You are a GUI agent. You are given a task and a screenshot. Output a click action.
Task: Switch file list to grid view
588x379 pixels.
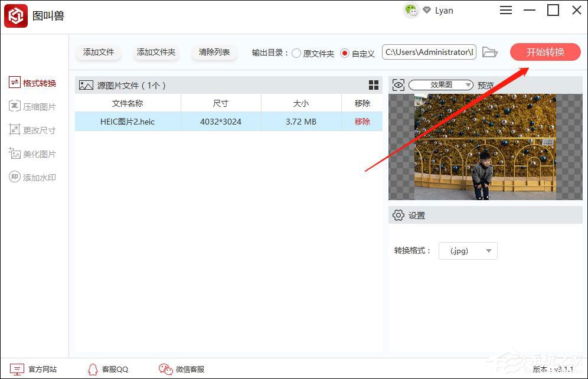[374, 85]
